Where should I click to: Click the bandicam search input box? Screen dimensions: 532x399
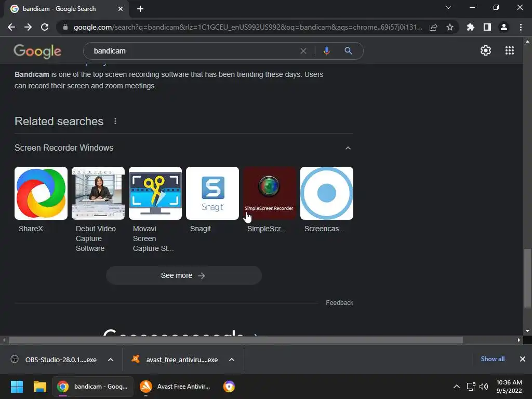coord(194,51)
